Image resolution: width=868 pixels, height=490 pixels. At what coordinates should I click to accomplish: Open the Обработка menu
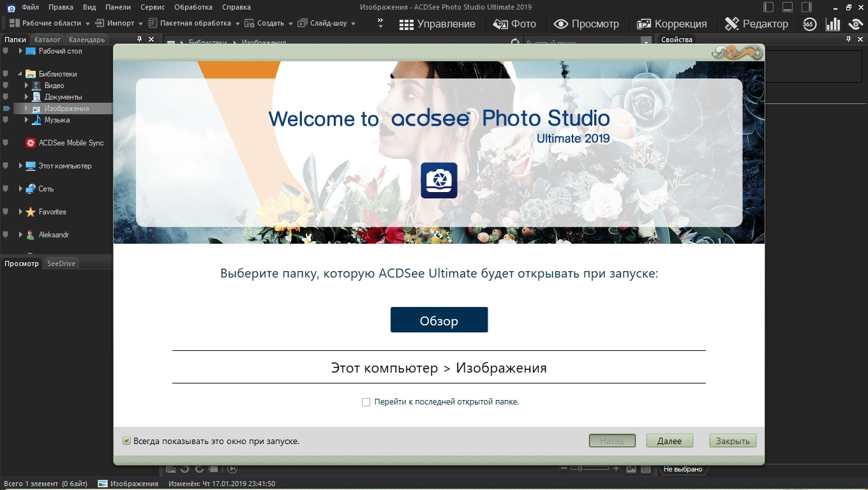point(193,7)
